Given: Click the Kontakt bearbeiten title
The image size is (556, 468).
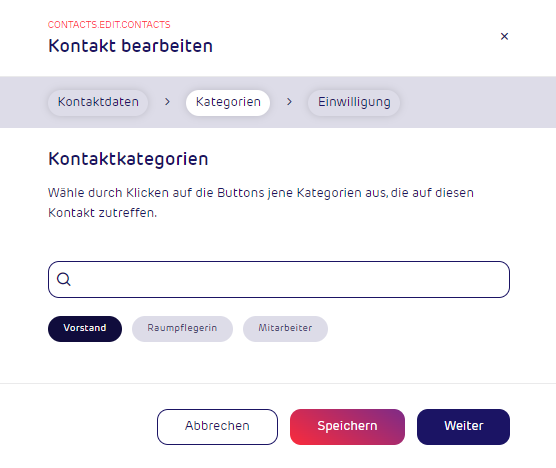Looking at the screenshot, I should pyautogui.click(x=130, y=46).
